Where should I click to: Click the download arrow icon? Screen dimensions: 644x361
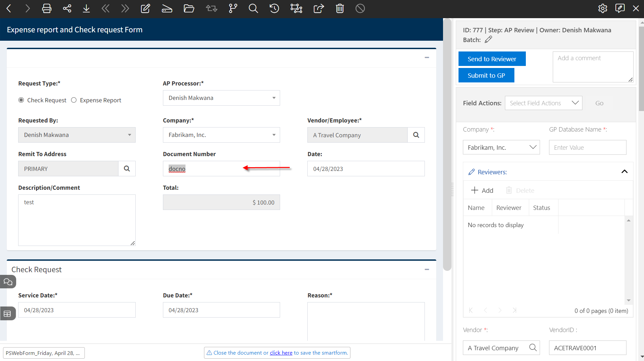point(86,8)
